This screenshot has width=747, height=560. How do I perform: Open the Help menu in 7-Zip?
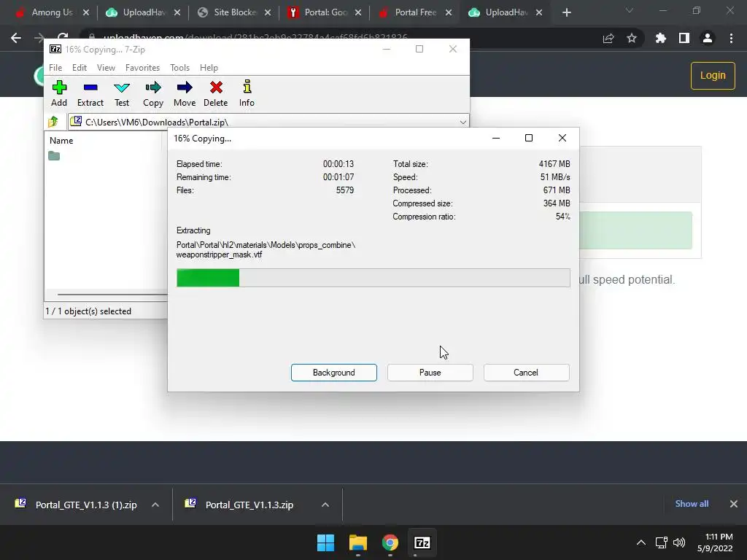[x=209, y=68]
